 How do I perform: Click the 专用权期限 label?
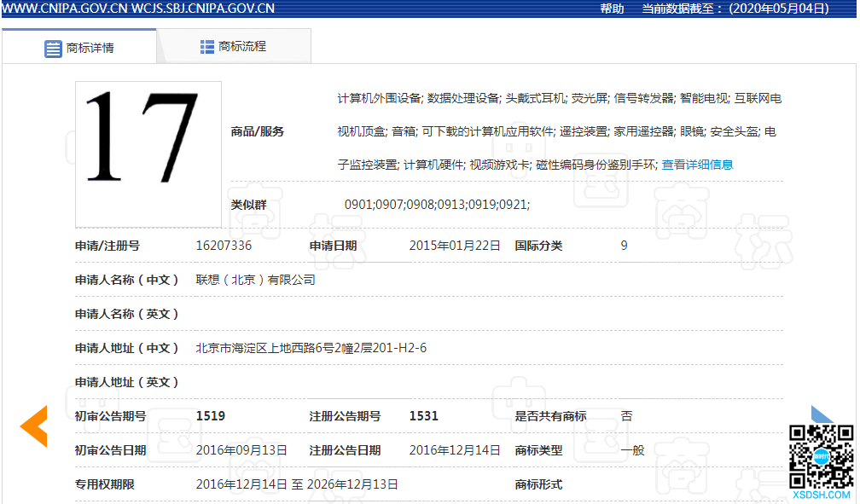coord(105,484)
